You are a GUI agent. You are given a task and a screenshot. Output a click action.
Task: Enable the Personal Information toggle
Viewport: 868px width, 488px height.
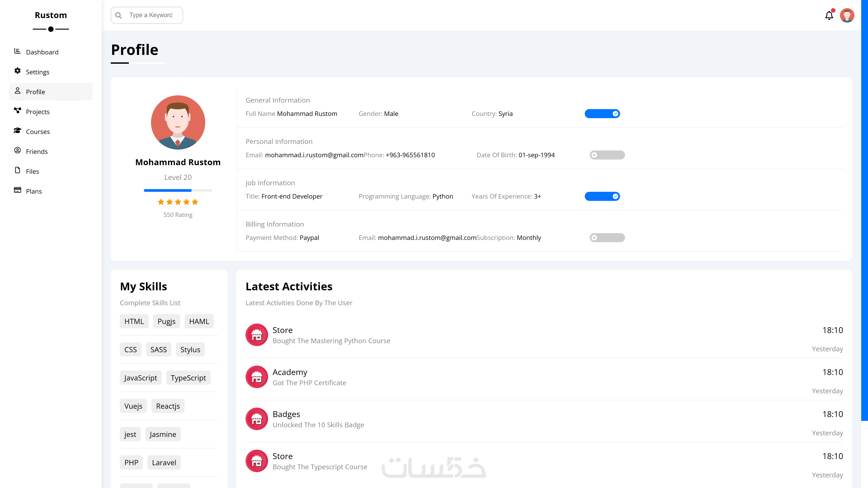pos(607,155)
